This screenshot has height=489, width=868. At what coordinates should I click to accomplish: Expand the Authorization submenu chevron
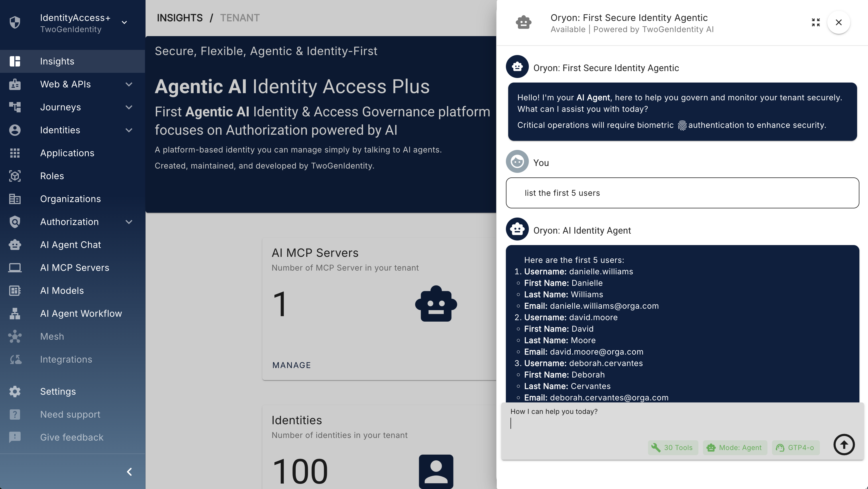pos(129,222)
